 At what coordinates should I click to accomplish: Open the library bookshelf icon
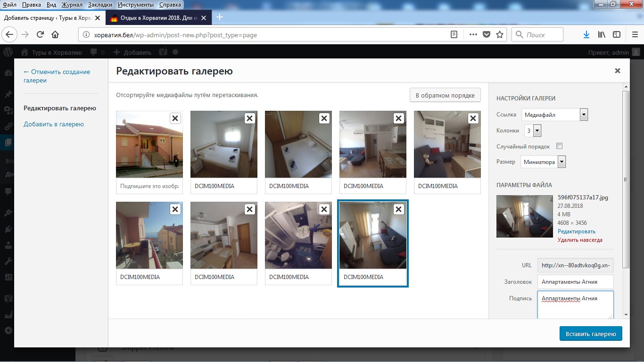click(x=602, y=34)
